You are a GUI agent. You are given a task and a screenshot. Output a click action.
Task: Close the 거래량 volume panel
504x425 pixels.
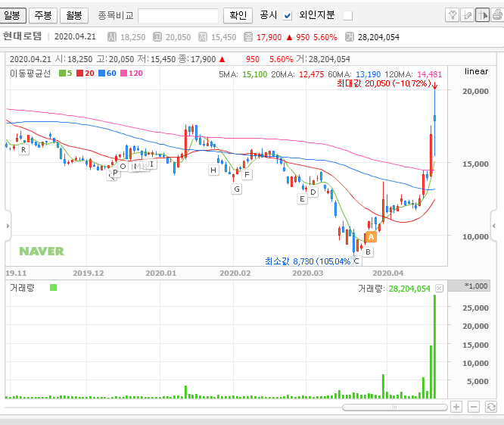click(x=439, y=289)
